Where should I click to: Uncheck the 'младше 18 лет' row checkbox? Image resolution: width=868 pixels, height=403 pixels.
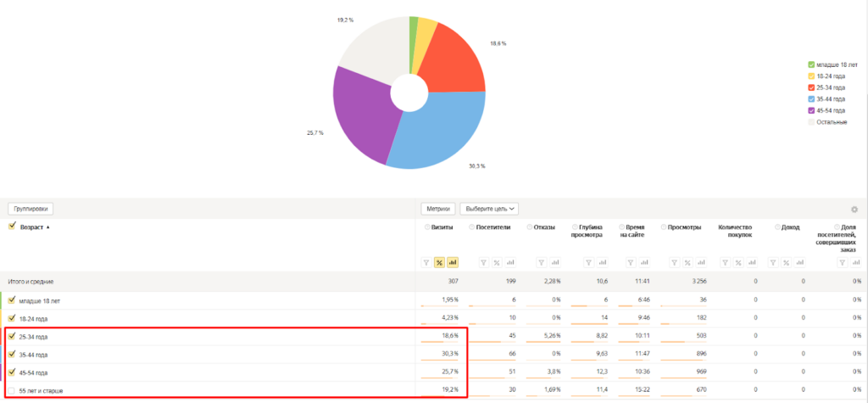(12, 300)
